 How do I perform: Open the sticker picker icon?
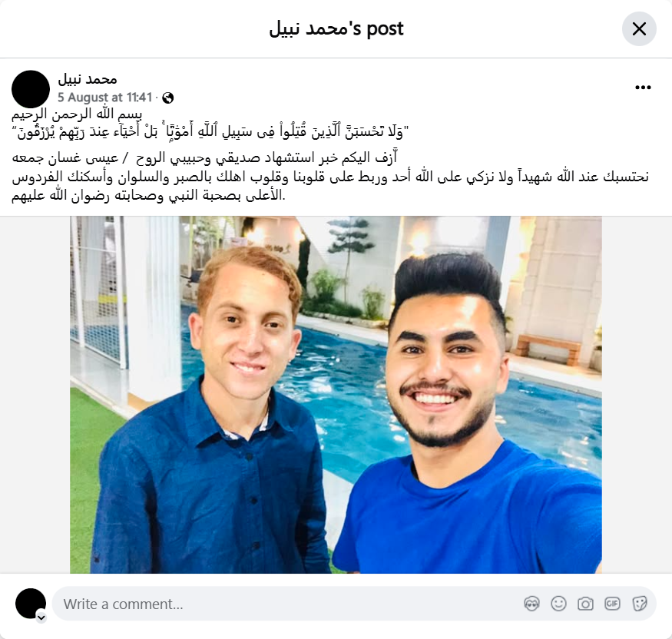point(640,604)
